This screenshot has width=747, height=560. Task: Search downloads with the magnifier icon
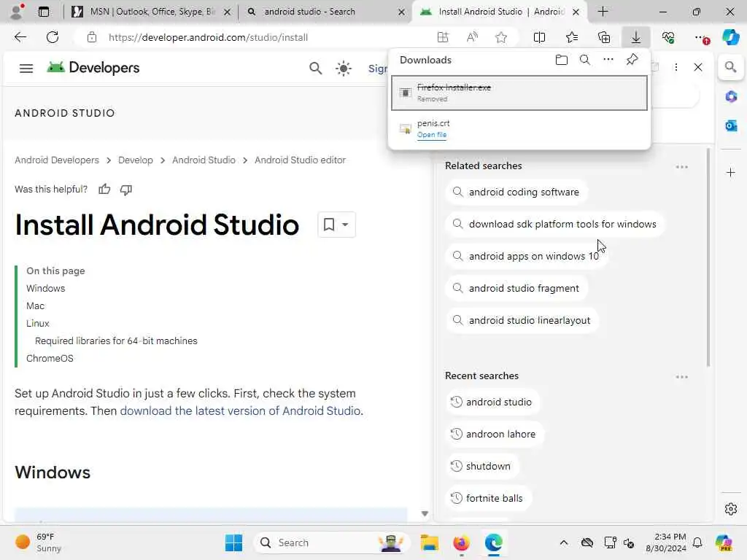[585, 60]
